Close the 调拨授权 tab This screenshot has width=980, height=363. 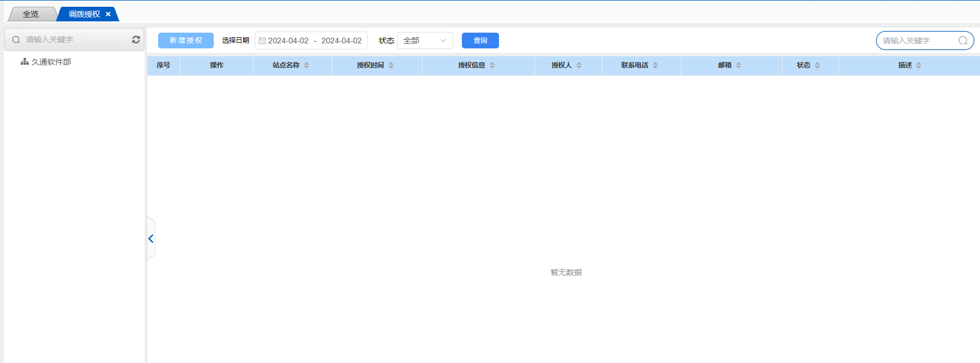tap(108, 14)
